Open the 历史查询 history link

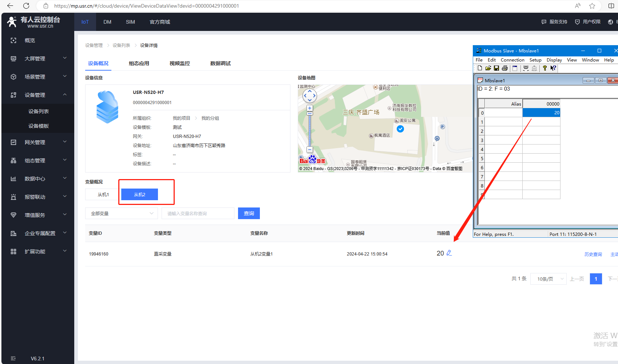(x=593, y=254)
